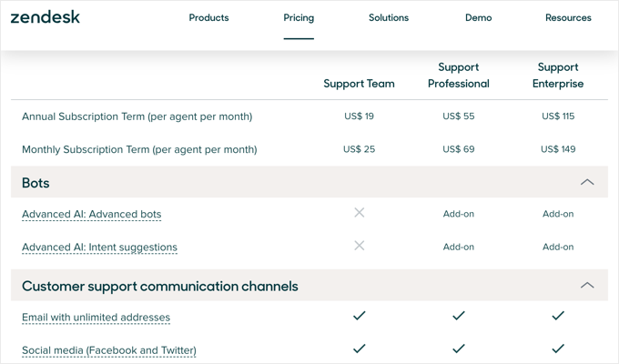Open Advanced AI: Advanced bots link
Viewport: 619px width, 364px height.
pyautogui.click(x=91, y=215)
